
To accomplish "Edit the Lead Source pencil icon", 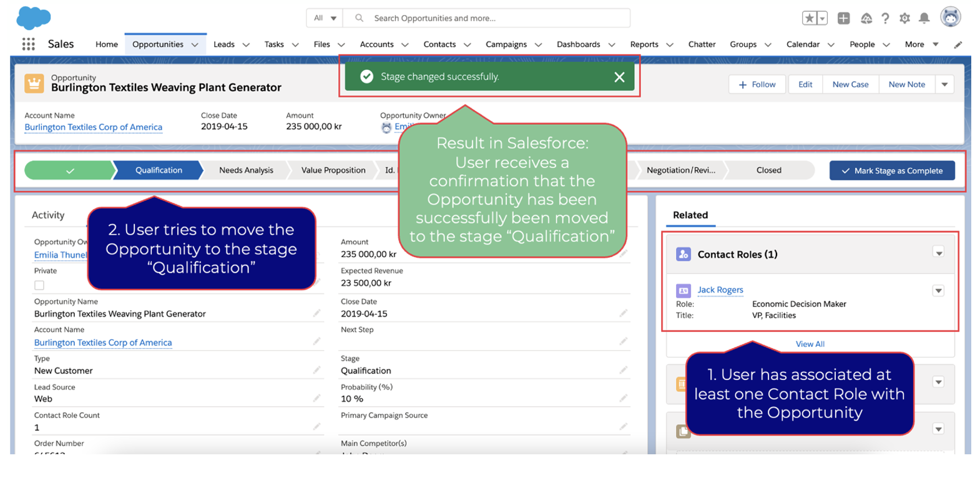I will 316,398.
